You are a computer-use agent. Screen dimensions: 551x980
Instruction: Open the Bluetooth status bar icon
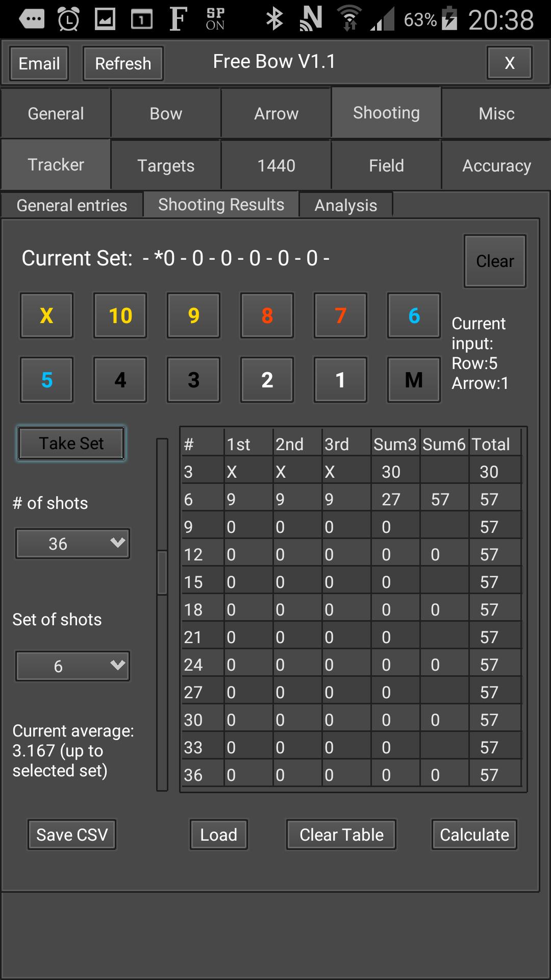pos(274,19)
